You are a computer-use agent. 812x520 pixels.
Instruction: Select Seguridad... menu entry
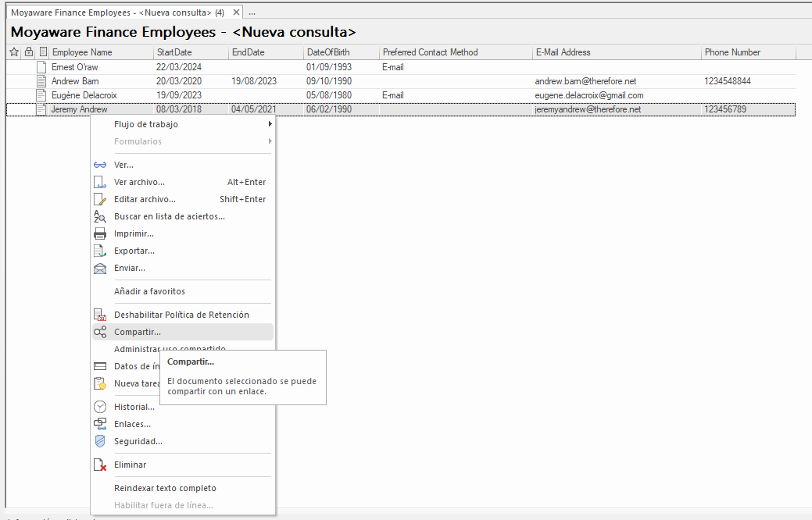tap(183, 441)
